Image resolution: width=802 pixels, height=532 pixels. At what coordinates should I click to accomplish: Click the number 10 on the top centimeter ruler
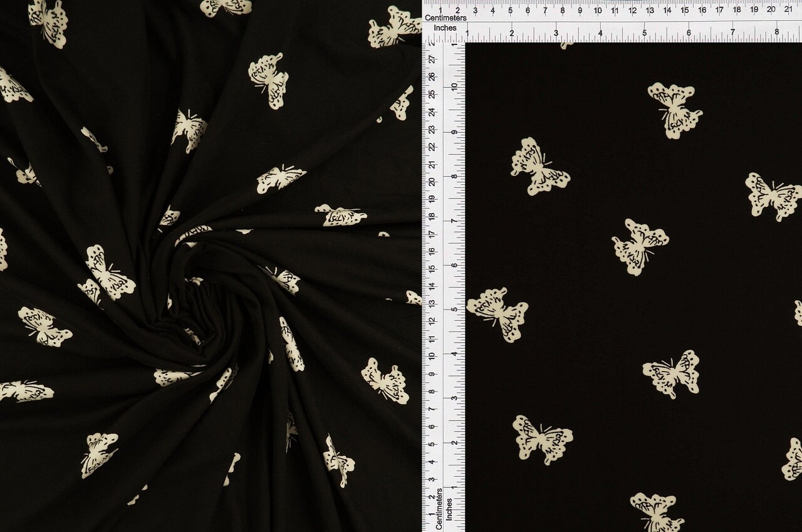(598, 9)
